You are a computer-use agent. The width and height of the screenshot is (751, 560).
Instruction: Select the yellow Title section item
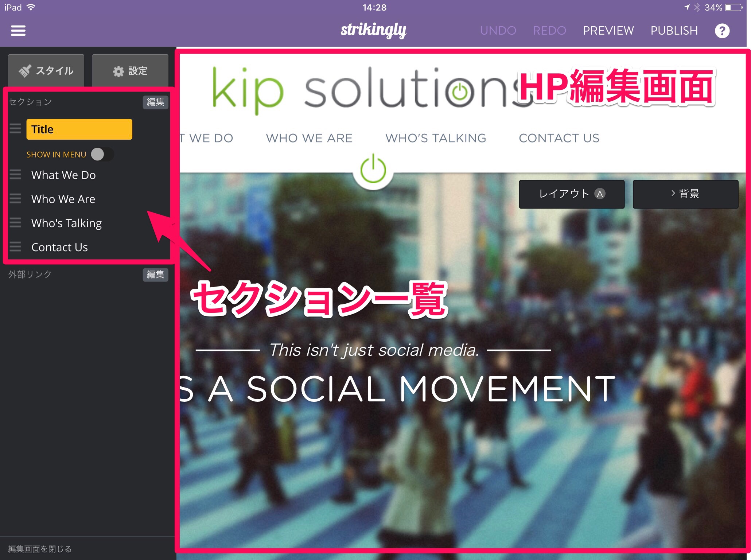coord(79,129)
